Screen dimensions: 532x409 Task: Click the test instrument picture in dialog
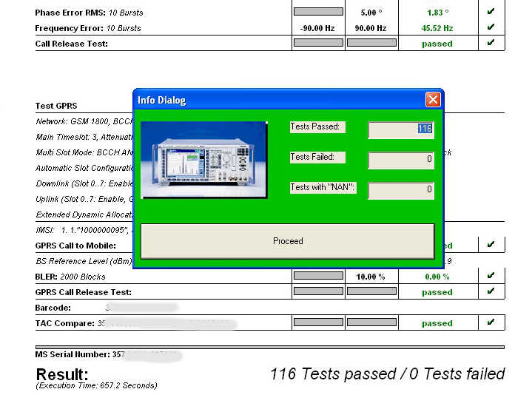click(x=203, y=160)
